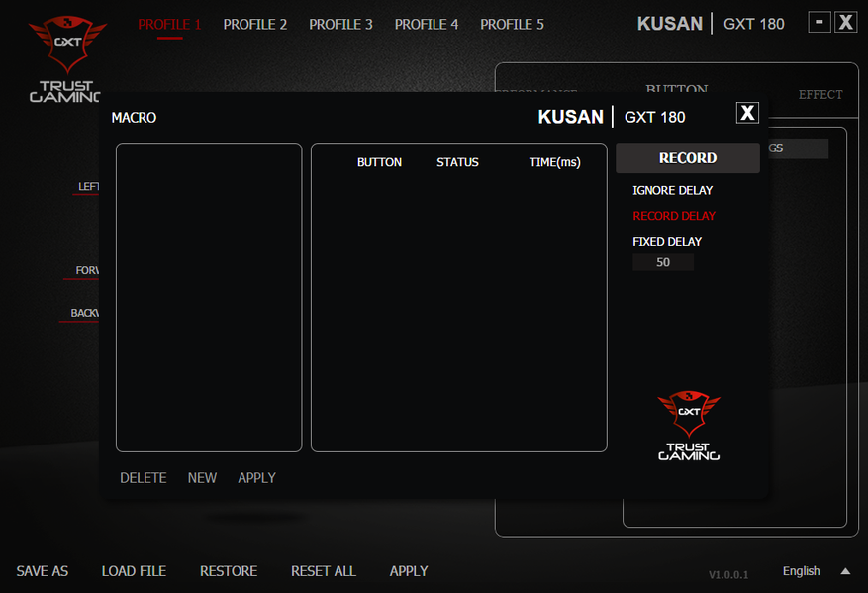This screenshot has width=868, height=593.
Task: Select the Record Delay option
Action: pyautogui.click(x=674, y=216)
